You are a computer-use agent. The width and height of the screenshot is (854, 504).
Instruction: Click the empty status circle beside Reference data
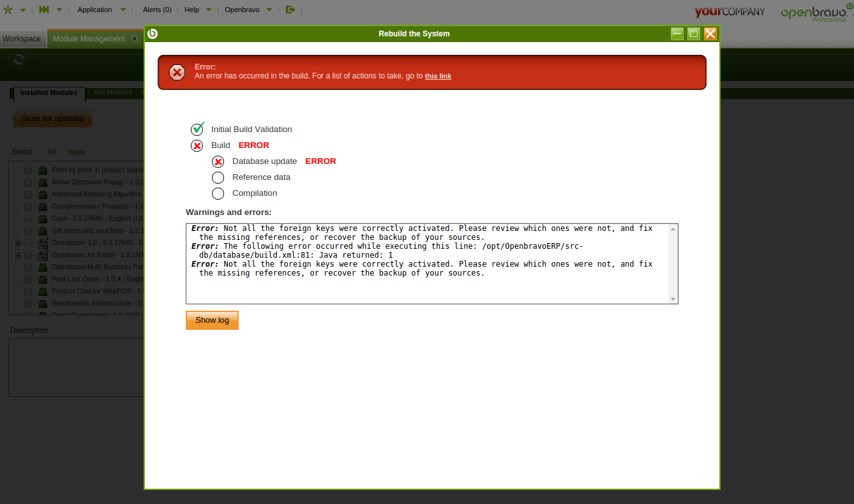pyautogui.click(x=218, y=177)
